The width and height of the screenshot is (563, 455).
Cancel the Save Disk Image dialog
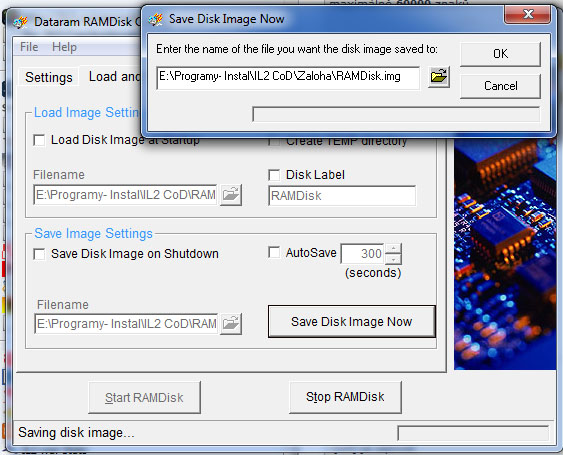(x=500, y=86)
